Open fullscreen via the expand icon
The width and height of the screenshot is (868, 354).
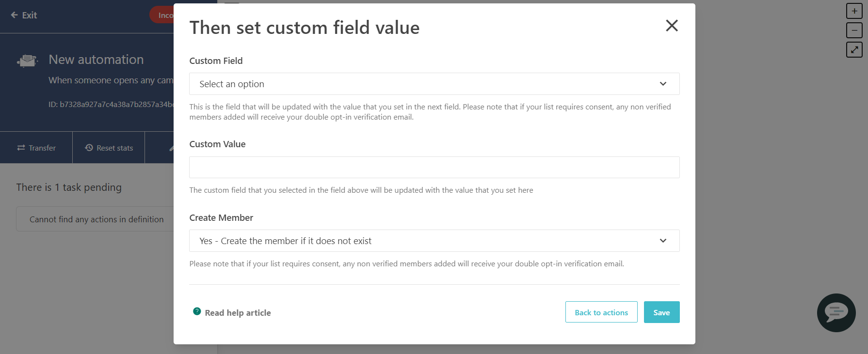coord(854,49)
